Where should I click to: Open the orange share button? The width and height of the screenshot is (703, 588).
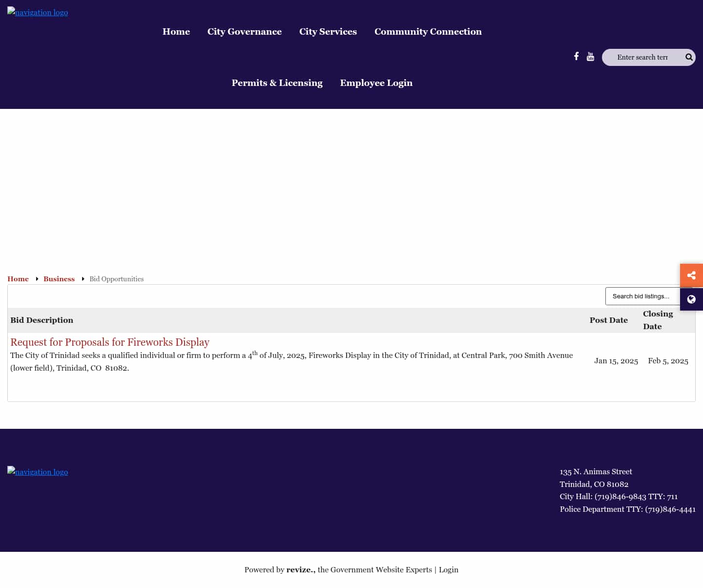(x=691, y=275)
